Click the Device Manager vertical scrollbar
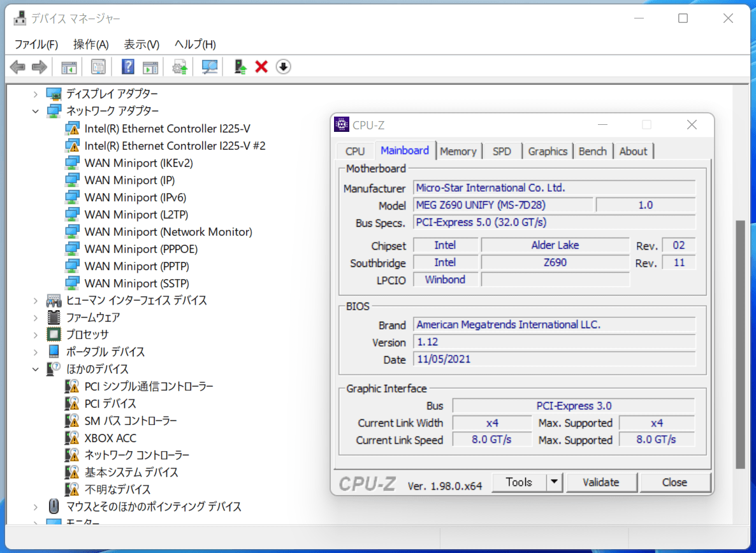The image size is (756, 553). click(x=739, y=344)
